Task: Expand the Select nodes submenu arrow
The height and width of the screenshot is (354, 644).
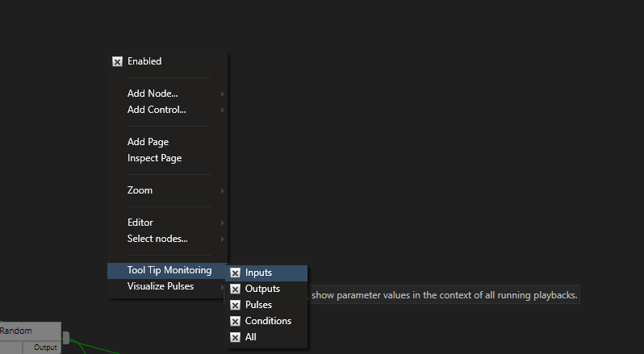Action: tap(222, 239)
